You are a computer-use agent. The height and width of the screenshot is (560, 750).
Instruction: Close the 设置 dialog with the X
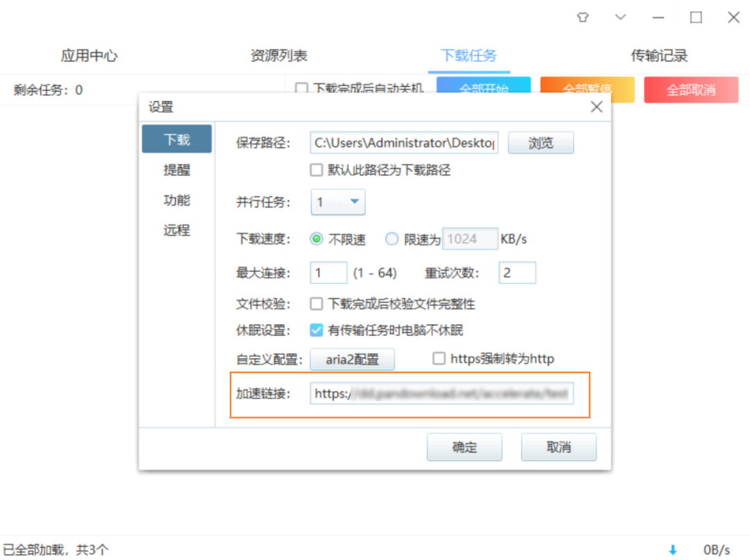(x=597, y=107)
